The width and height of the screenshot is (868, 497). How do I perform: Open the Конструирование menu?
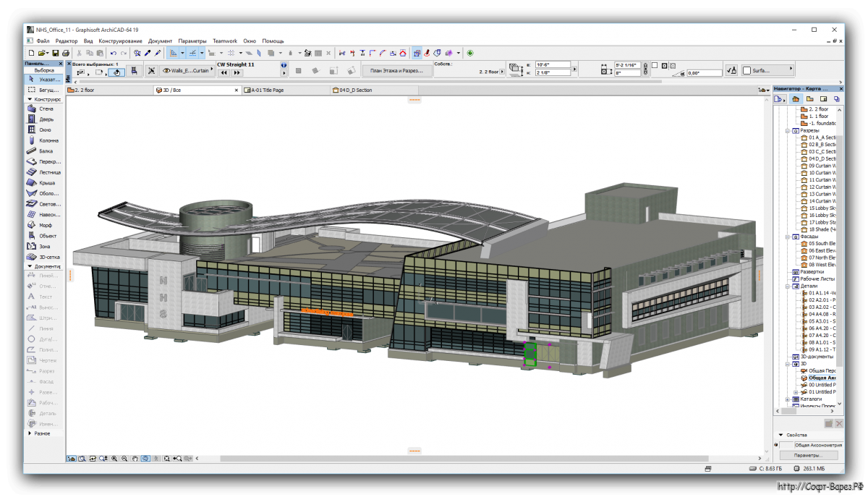121,41
